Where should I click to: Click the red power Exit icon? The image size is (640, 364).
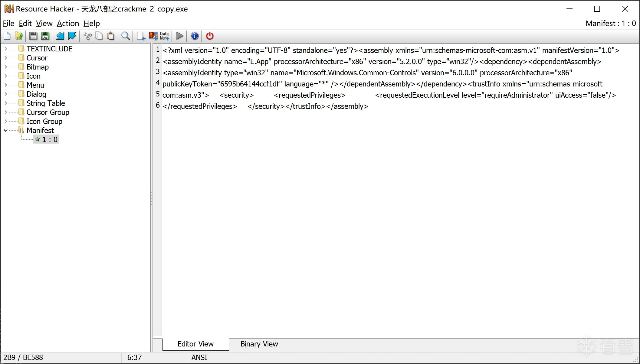[x=210, y=36]
